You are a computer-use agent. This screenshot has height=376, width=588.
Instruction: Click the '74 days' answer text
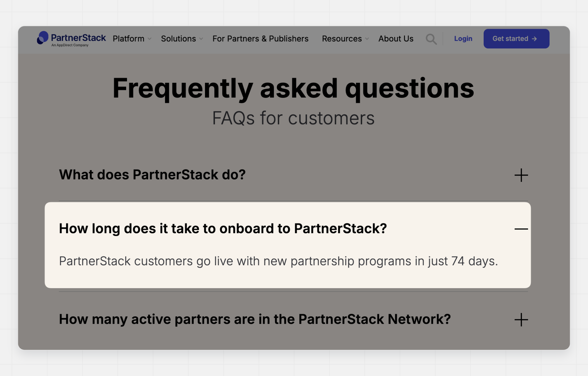pyautogui.click(x=474, y=261)
